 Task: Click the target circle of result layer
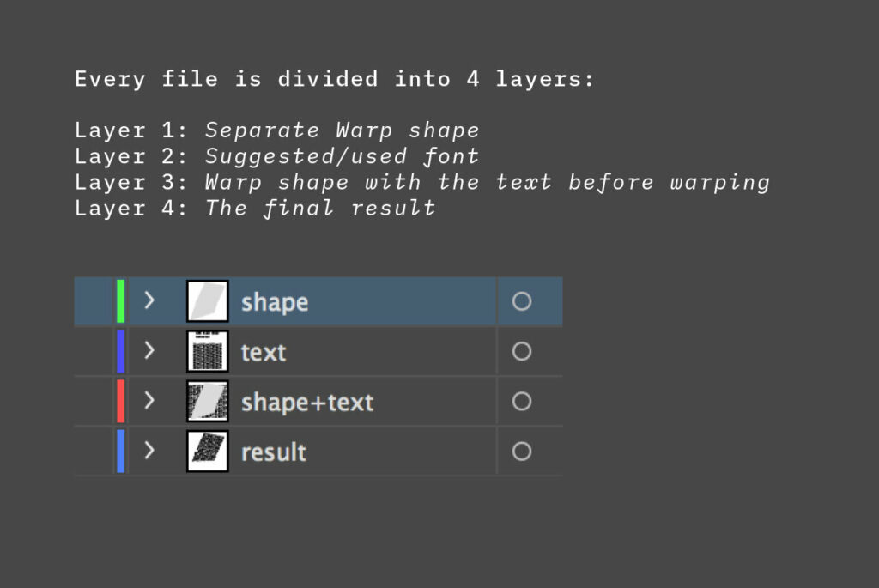click(521, 451)
